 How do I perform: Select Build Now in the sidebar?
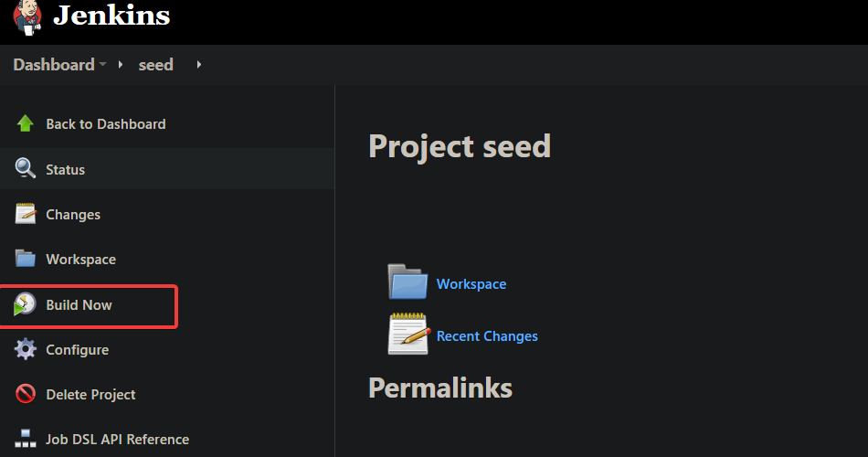tap(89, 306)
